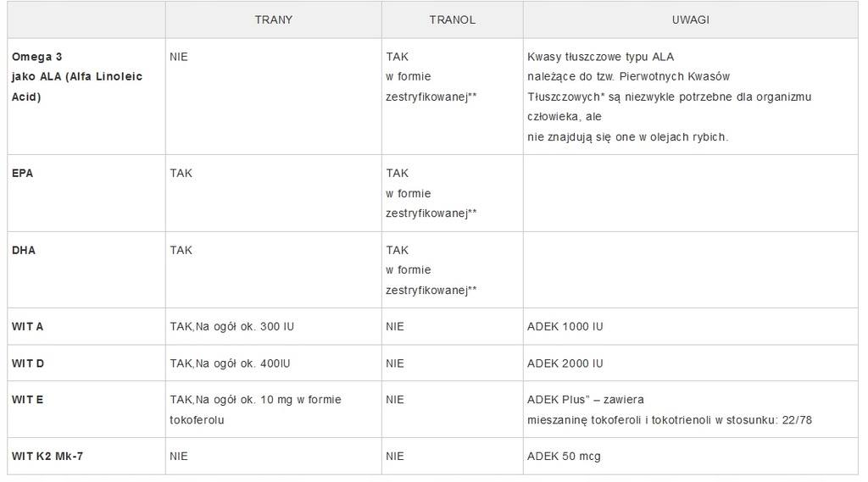This screenshot has height=482, width=868.
Task: Select the WIT D row label
Action: coord(28,363)
